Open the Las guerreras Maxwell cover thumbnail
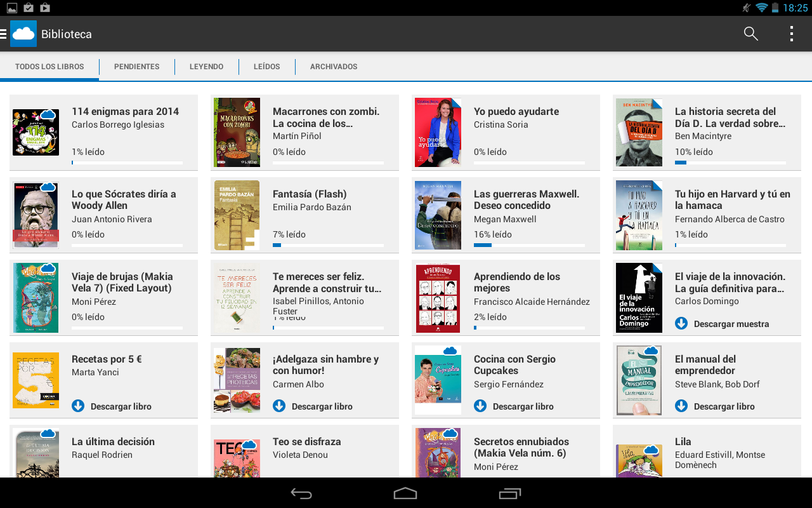Viewport: 812px width, 508px height. point(438,215)
